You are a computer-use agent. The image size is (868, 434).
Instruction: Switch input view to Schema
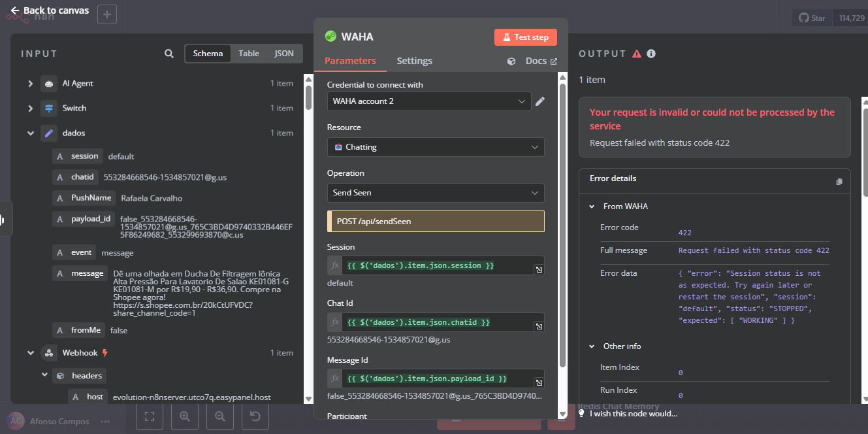208,54
